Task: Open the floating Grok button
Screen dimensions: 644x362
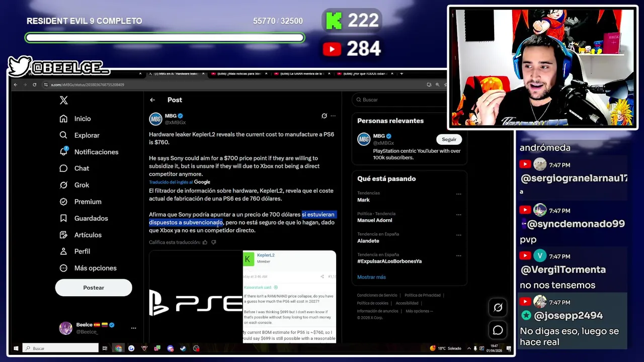Action: pos(498,307)
